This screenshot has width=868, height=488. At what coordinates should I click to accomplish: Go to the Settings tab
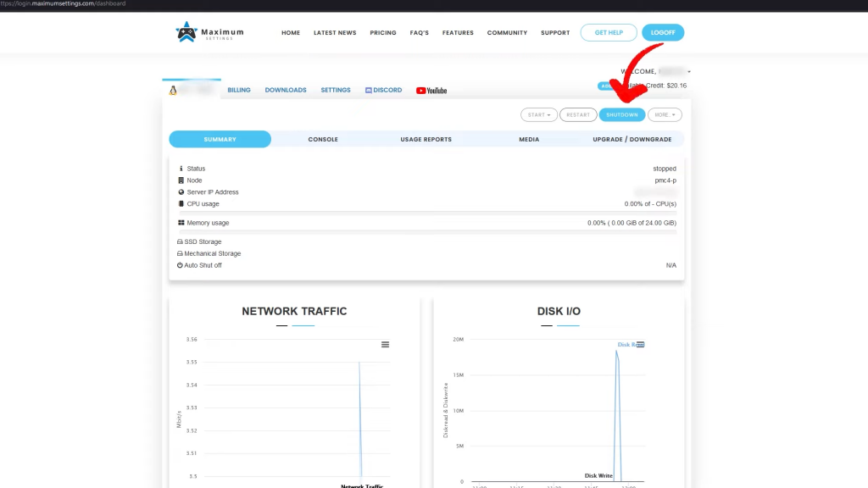(336, 90)
